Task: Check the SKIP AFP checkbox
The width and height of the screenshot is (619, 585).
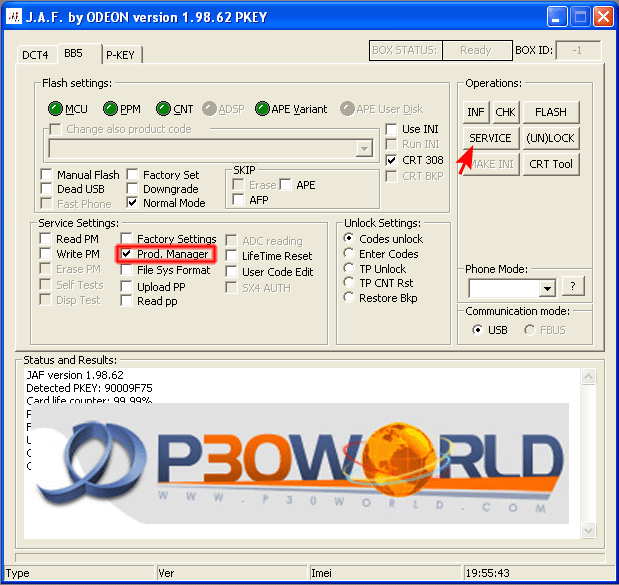Action: [238, 200]
